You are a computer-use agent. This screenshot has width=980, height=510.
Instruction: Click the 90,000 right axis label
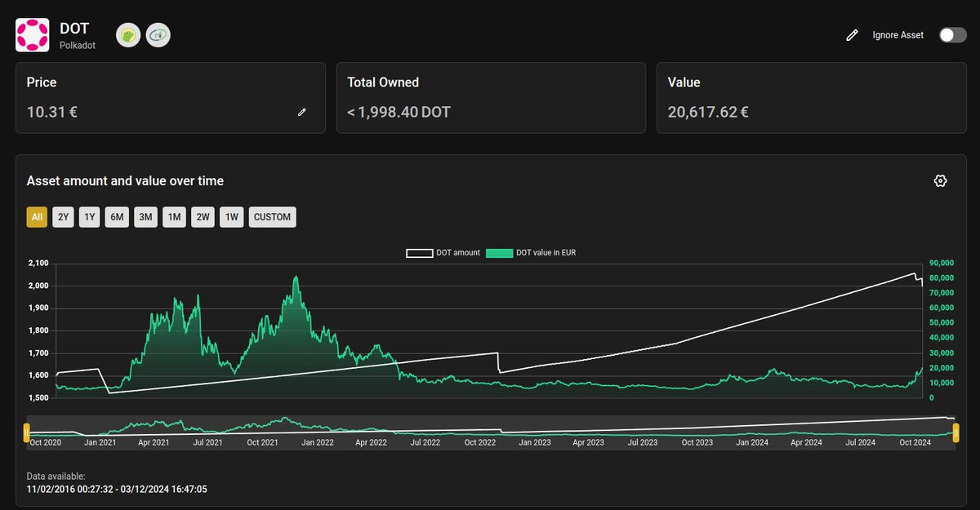tap(942, 263)
